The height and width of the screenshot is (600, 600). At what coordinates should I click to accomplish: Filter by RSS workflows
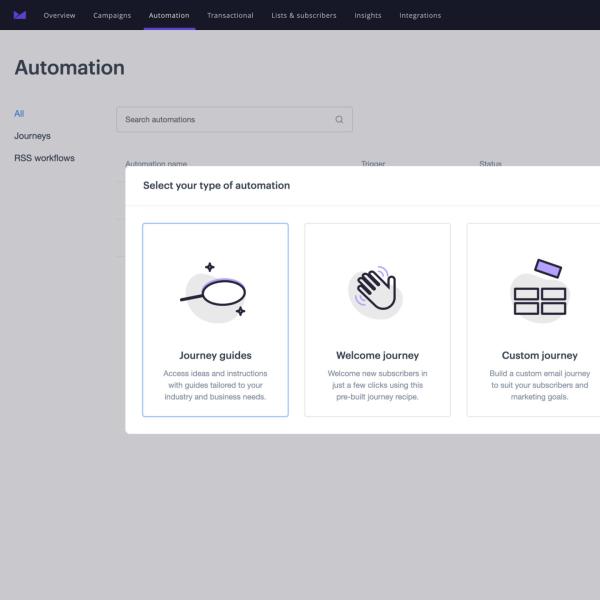coord(44,158)
